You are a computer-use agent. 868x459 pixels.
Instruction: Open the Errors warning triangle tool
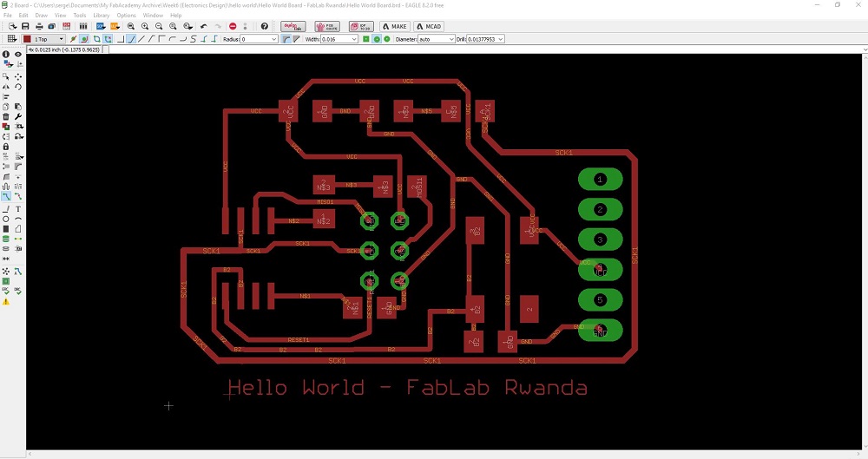[6, 302]
